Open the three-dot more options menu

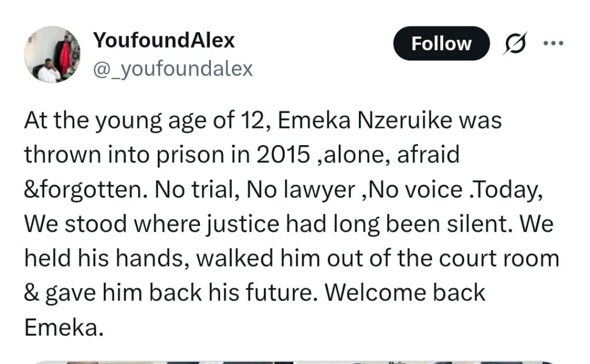click(553, 43)
